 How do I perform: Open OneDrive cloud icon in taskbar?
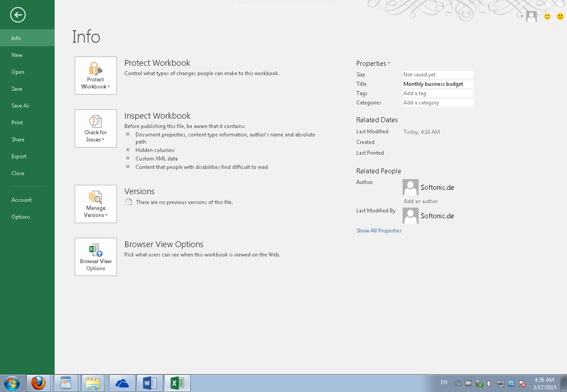pos(122,383)
